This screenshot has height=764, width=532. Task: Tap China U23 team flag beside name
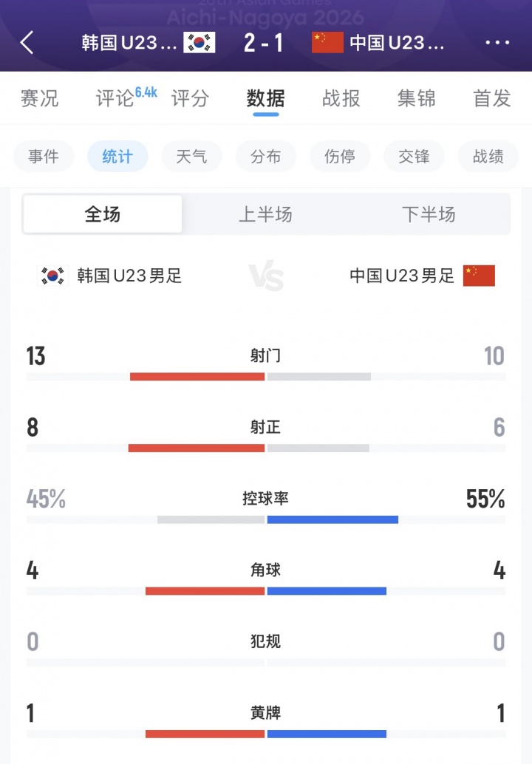(x=479, y=276)
